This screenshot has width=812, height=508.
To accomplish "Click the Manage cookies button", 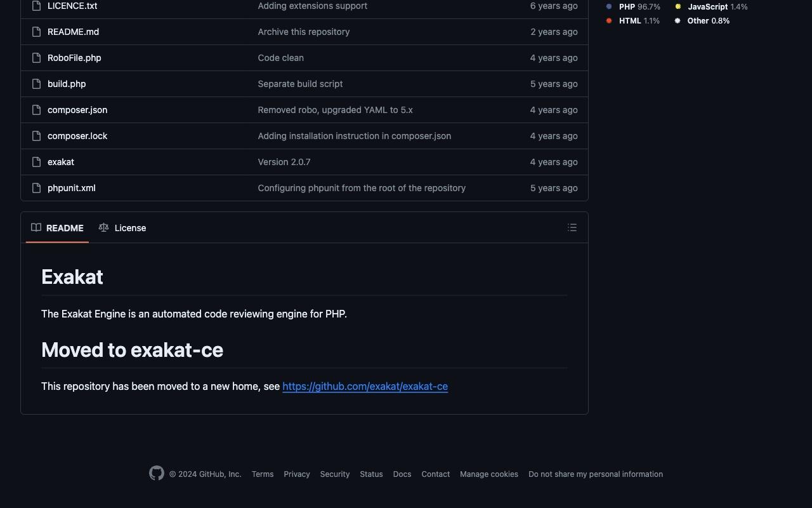I will [x=489, y=474].
